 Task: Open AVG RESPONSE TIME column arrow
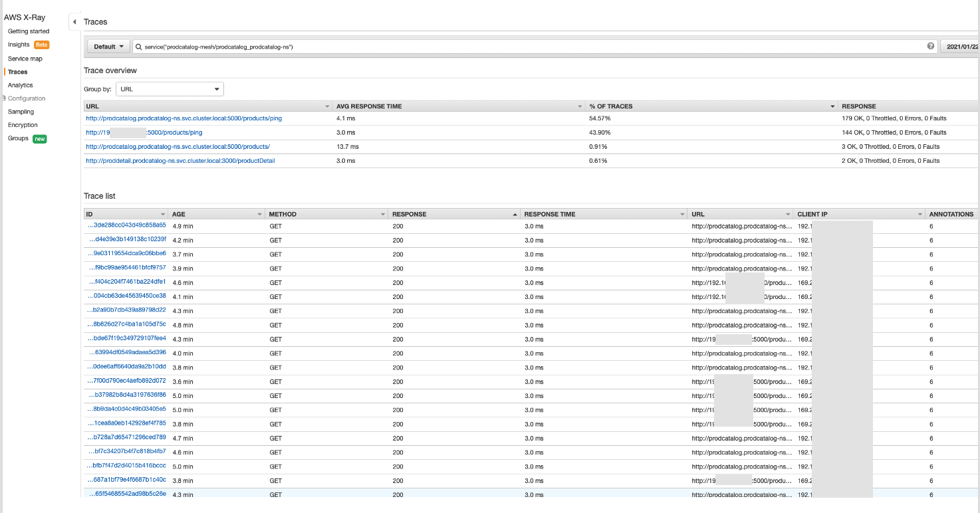580,106
